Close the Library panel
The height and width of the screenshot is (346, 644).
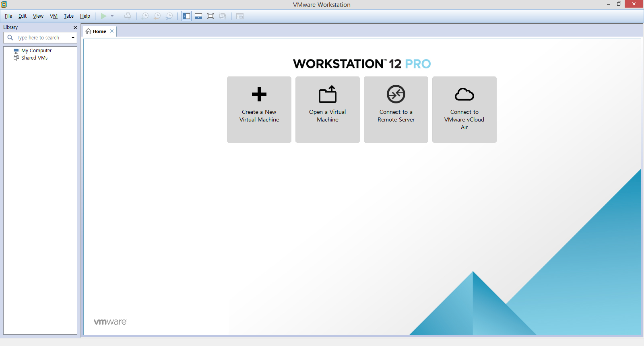75,27
